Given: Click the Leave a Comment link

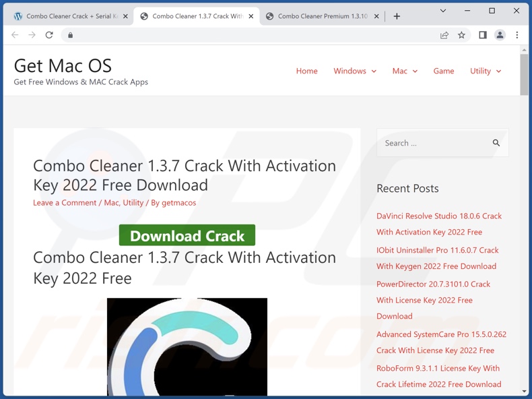Looking at the screenshot, I should tap(65, 203).
